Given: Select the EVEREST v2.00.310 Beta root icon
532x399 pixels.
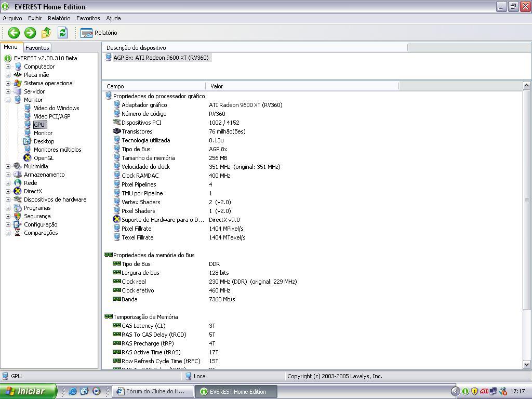Looking at the screenshot, I should pos(8,58).
